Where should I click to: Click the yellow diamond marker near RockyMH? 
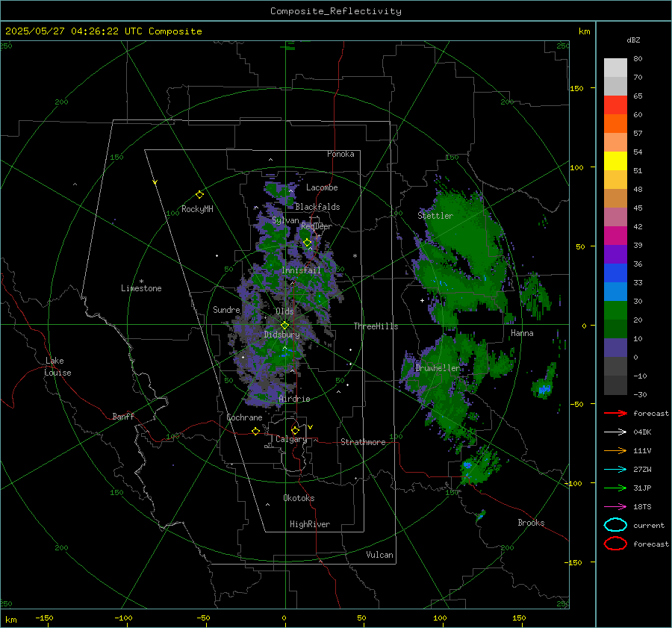click(199, 195)
